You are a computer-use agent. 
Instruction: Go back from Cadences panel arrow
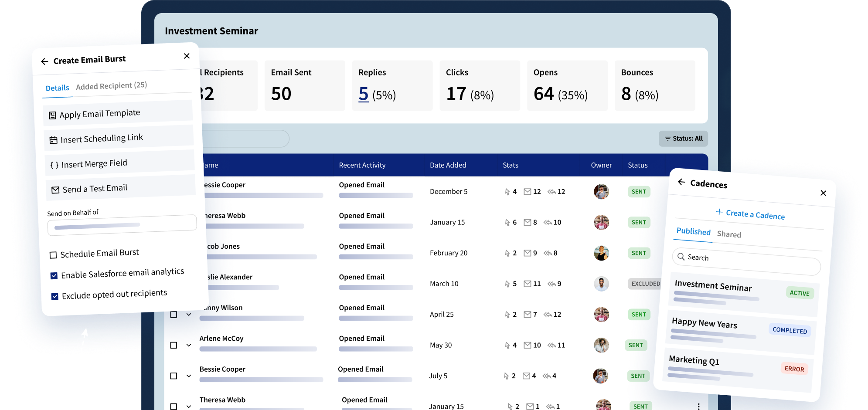coord(681,182)
